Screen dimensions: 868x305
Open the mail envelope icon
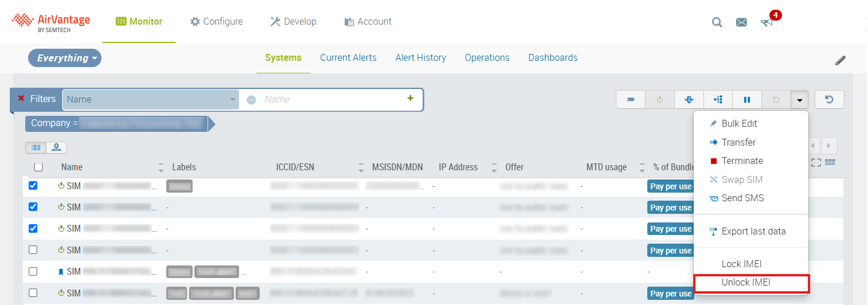click(741, 22)
